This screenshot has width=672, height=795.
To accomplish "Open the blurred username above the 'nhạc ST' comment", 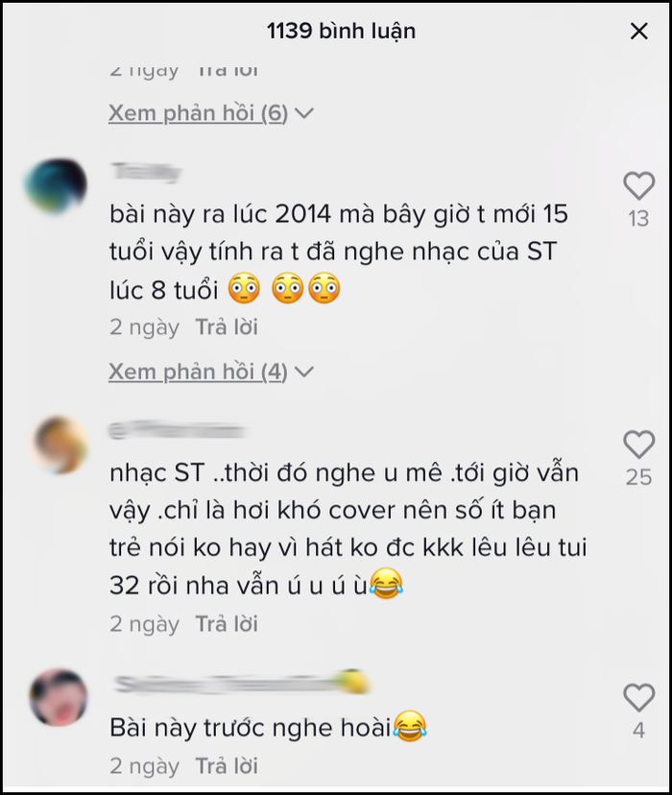I will tap(177, 430).
